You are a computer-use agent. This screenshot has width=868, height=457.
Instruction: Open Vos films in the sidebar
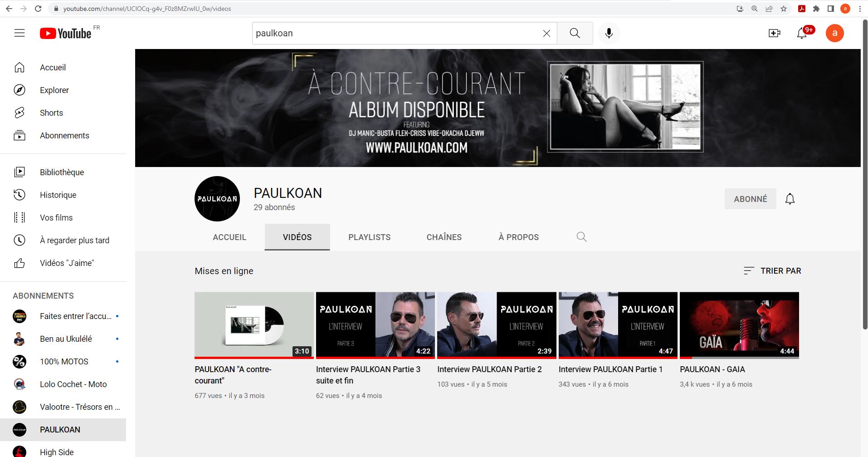[63, 217]
